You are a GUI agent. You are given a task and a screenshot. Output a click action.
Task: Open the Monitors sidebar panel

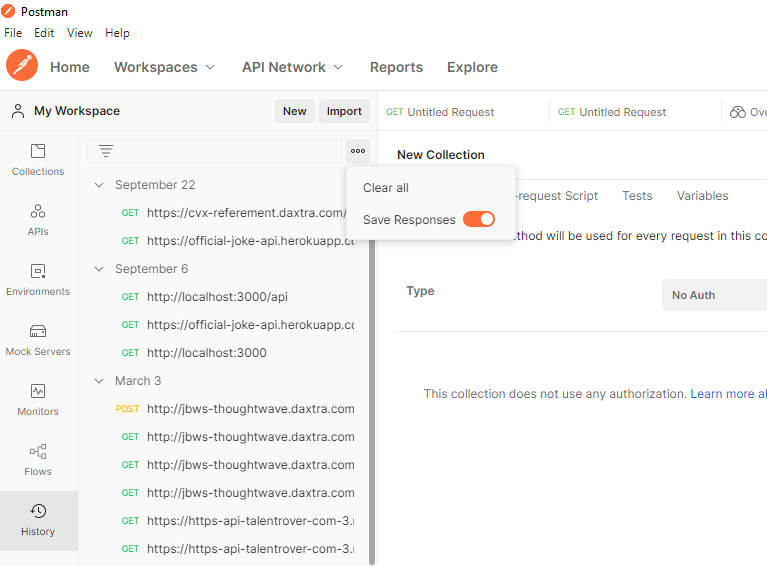pos(38,400)
